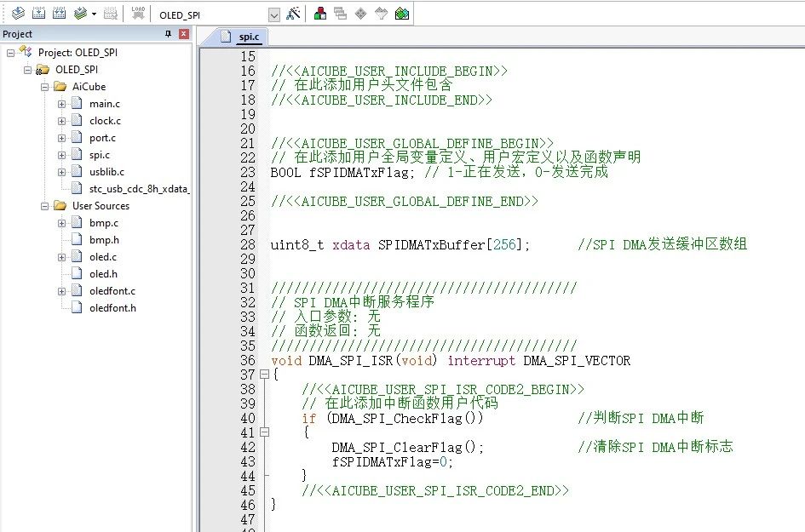Viewport: 805px width, 532px height.
Task: Select port.c in the project tree
Action: tap(103, 138)
